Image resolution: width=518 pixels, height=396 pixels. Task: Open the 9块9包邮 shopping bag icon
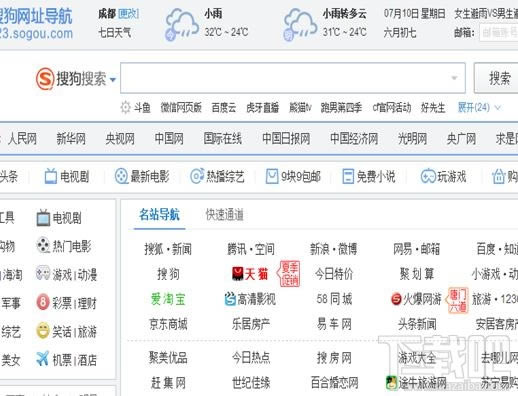[x=272, y=176]
